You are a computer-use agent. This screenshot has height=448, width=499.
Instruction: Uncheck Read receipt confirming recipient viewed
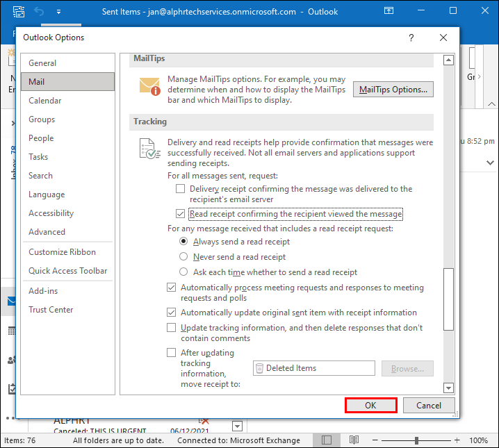[181, 214]
